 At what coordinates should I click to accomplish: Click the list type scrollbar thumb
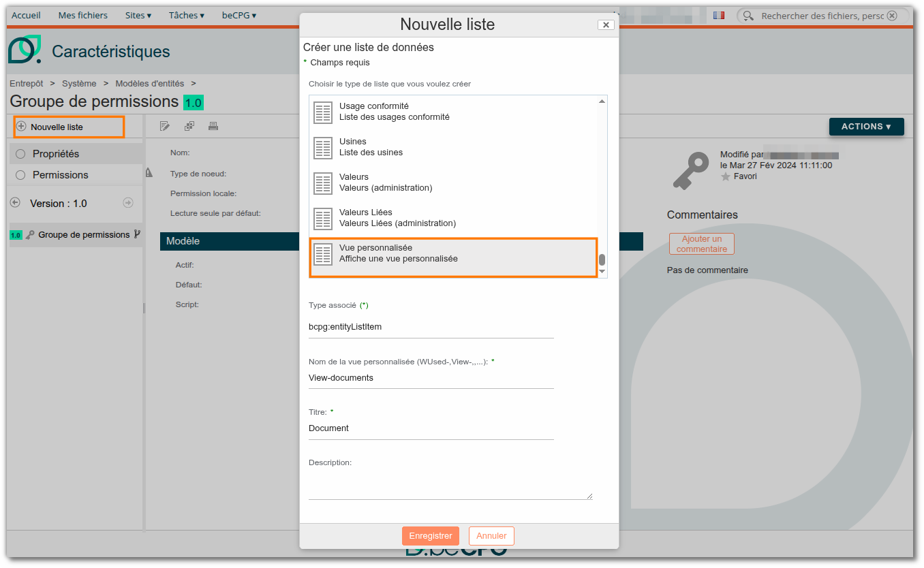pos(602,259)
